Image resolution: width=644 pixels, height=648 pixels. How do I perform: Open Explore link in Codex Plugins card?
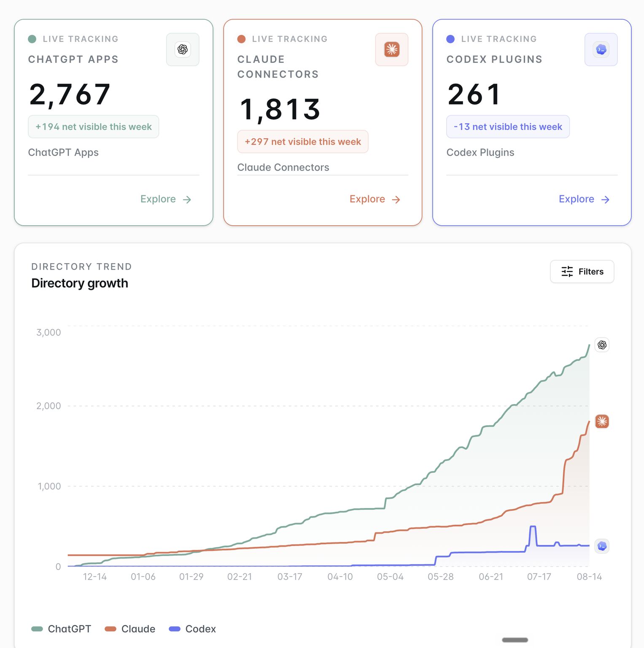(x=584, y=199)
